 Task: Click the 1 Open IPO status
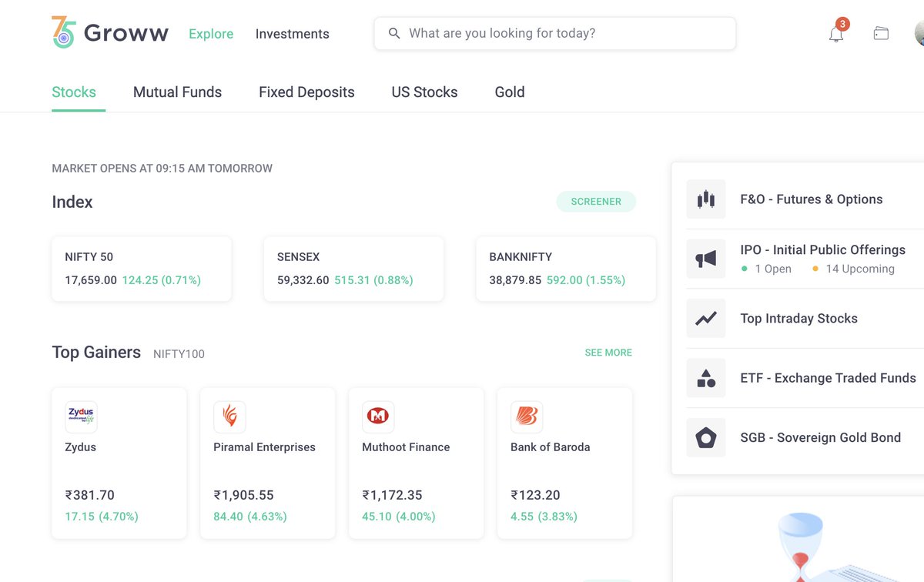click(x=766, y=269)
